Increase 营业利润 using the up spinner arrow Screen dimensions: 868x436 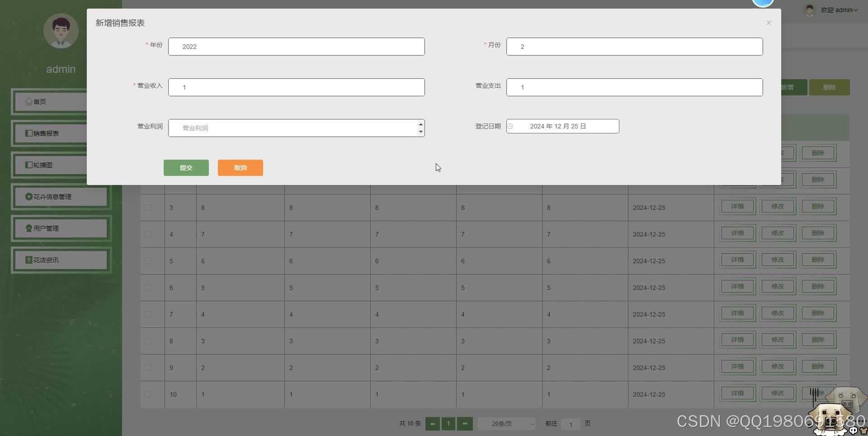421,124
